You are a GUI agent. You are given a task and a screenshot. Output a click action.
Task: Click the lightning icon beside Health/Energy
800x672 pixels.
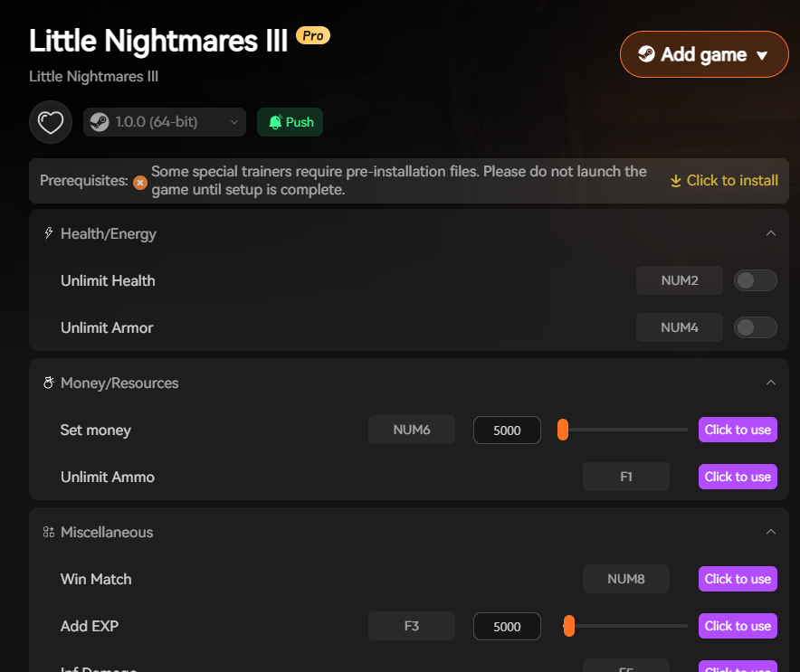pos(49,233)
